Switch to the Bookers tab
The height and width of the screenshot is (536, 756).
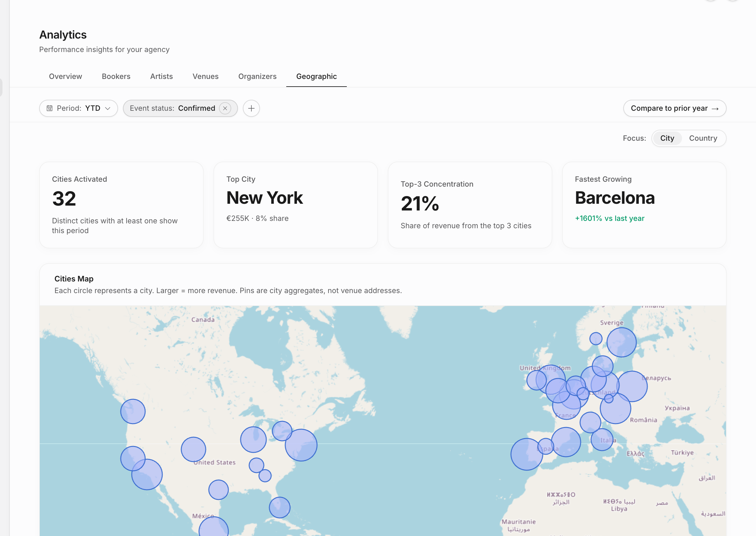point(116,76)
